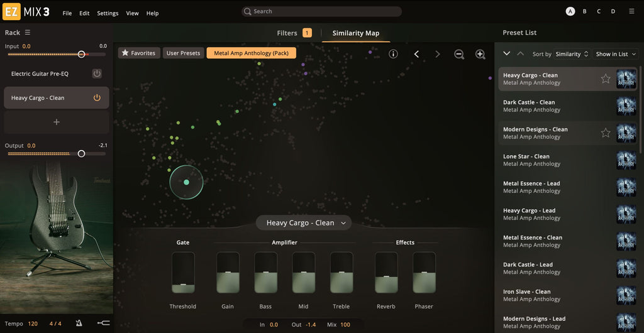The image size is (644, 333).
Task: Zoom out of the similarity map
Action: [x=459, y=54]
